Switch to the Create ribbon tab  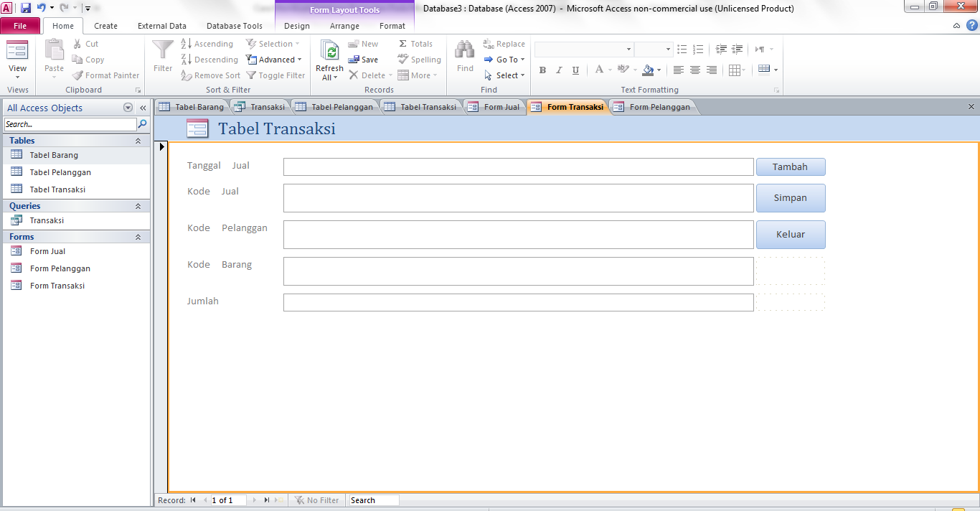pos(105,26)
